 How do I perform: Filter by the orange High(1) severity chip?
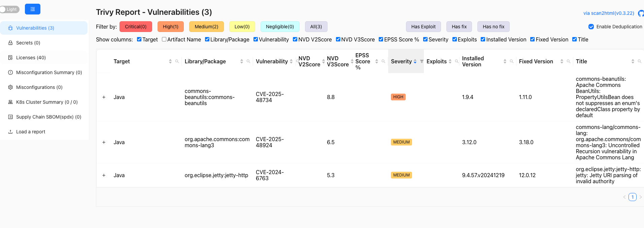point(170,27)
